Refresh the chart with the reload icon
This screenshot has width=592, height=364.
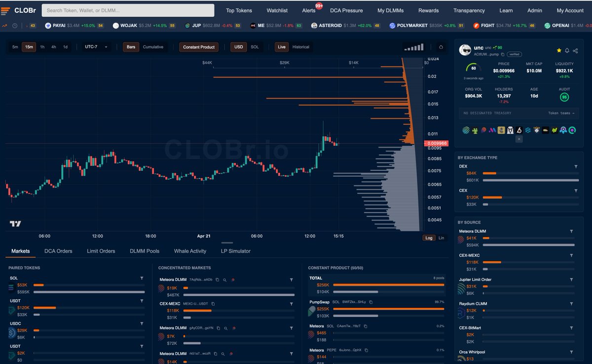(x=441, y=47)
